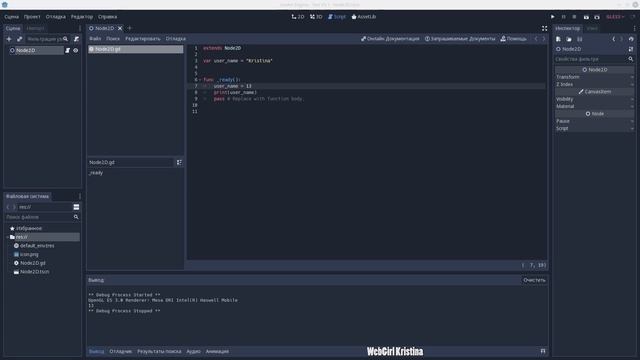The width and height of the screenshot is (640, 360).
Task: Select Node2D.tscn file
Action: pos(34,272)
